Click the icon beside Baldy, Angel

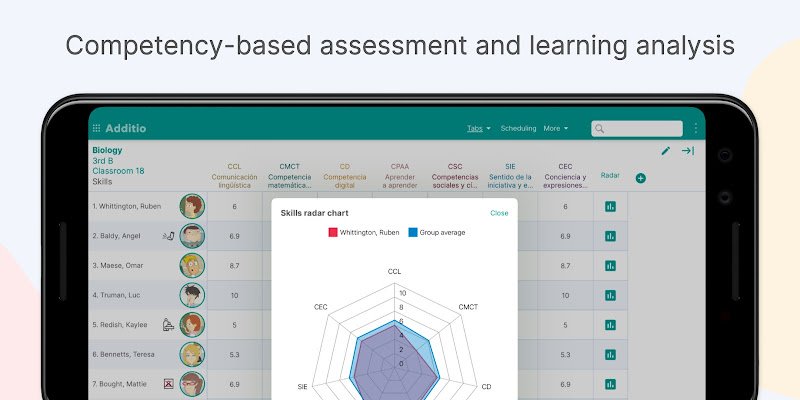[168, 236]
